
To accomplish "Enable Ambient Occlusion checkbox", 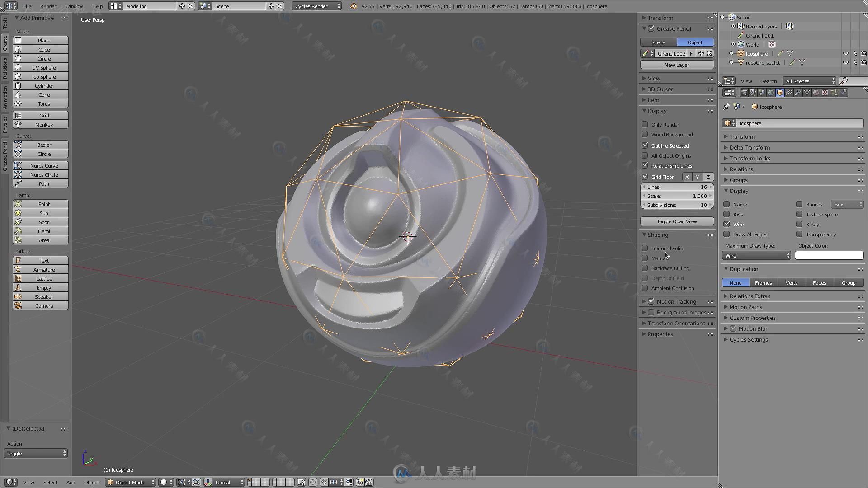I will pyautogui.click(x=645, y=288).
